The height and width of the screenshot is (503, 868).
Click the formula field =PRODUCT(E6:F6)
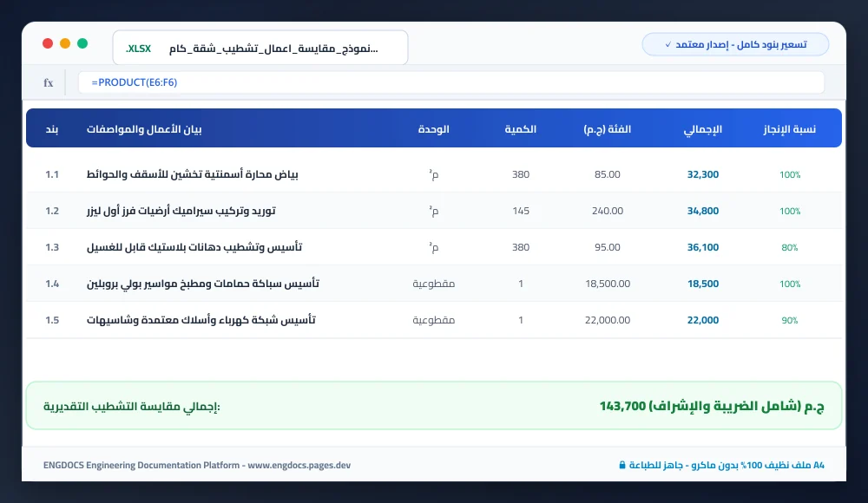tap(451, 82)
